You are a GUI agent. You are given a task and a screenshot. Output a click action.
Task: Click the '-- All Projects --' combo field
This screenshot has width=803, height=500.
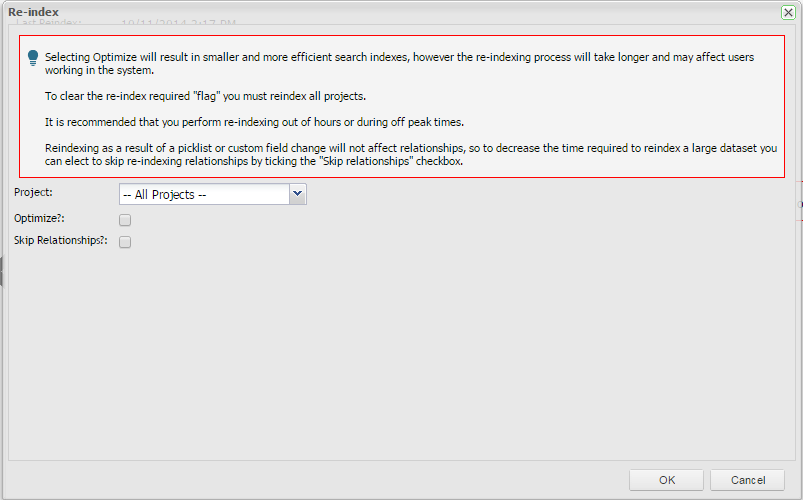[204, 194]
